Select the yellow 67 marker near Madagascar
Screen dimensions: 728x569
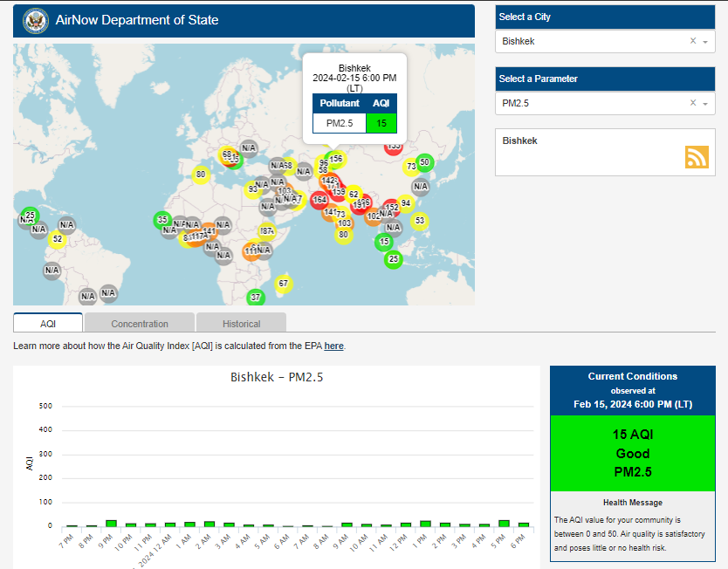(x=283, y=283)
